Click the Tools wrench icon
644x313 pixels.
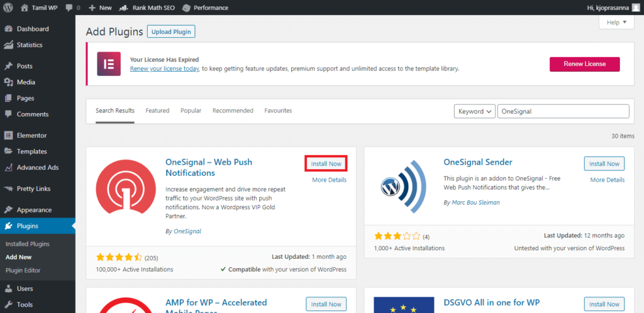[8, 305]
